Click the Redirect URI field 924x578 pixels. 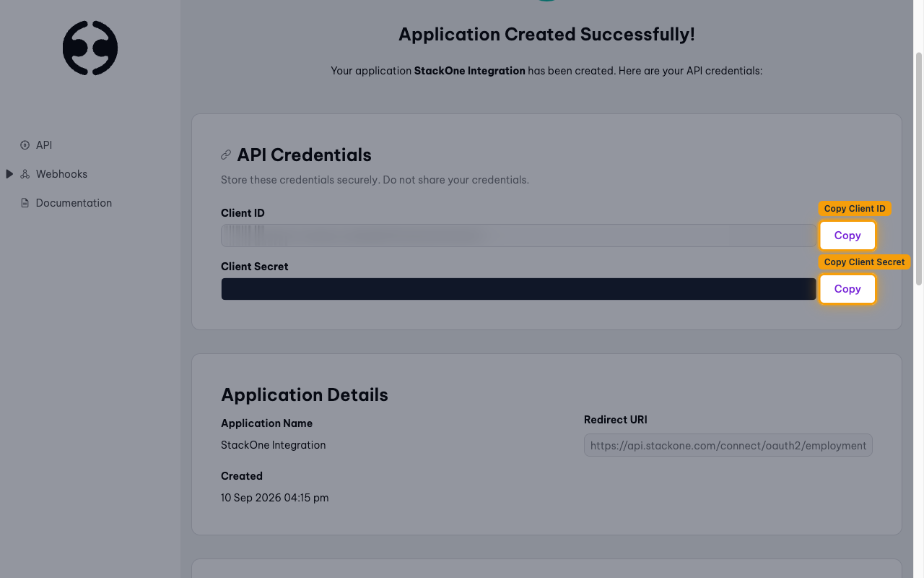click(x=728, y=446)
